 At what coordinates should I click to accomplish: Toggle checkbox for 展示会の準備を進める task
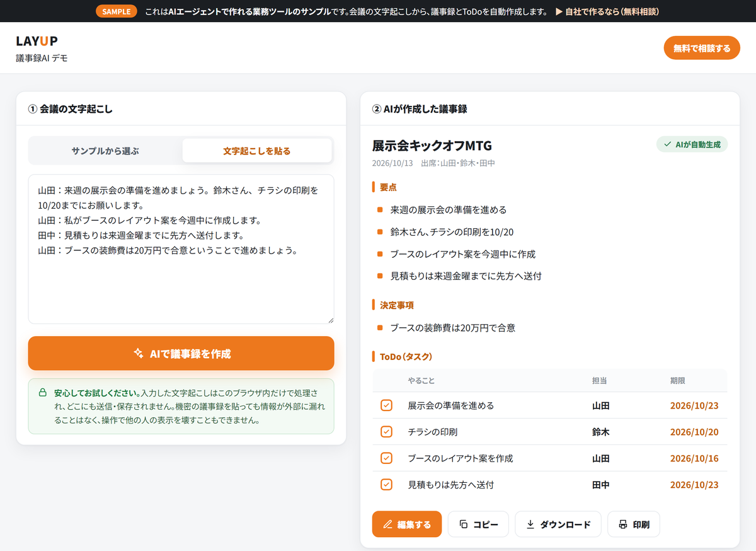pyautogui.click(x=386, y=405)
